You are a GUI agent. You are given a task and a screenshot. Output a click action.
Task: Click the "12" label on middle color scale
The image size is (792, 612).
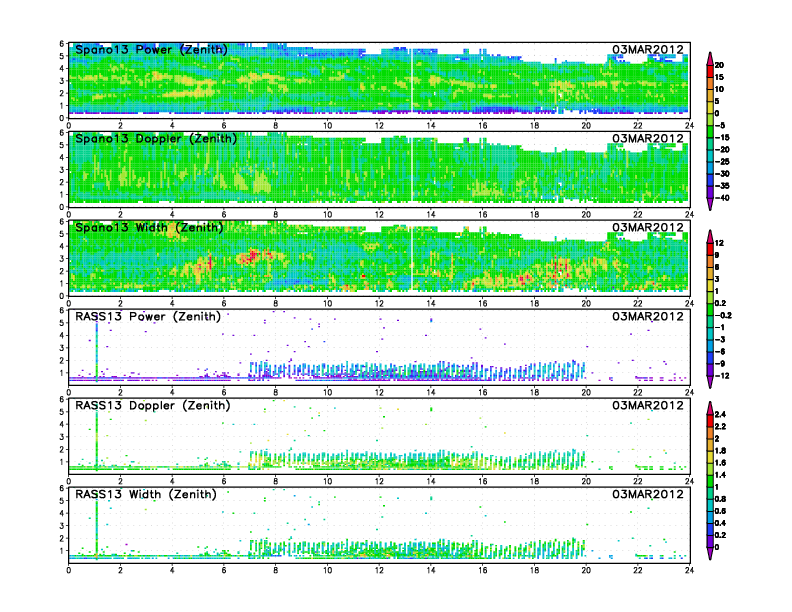(x=720, y=243)
